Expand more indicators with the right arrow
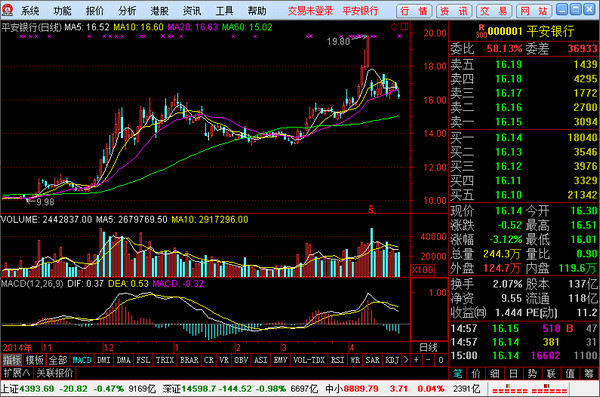This screenshot has width=600, height=397. (406, 360)
